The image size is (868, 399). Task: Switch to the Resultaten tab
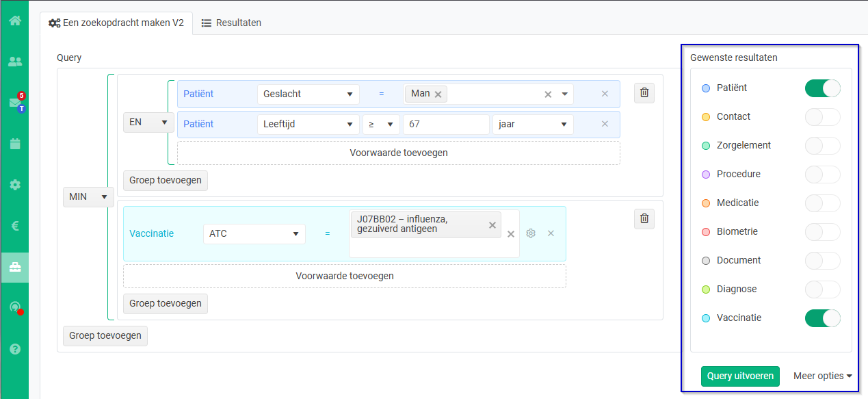pos(231,23)
